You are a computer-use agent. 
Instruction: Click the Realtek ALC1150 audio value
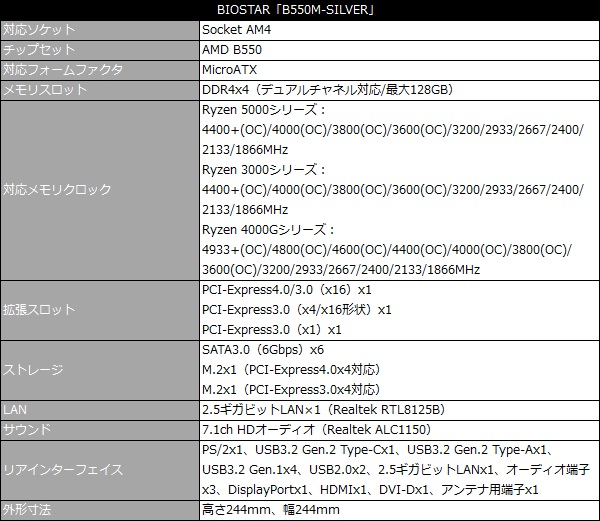coord(317,430)
